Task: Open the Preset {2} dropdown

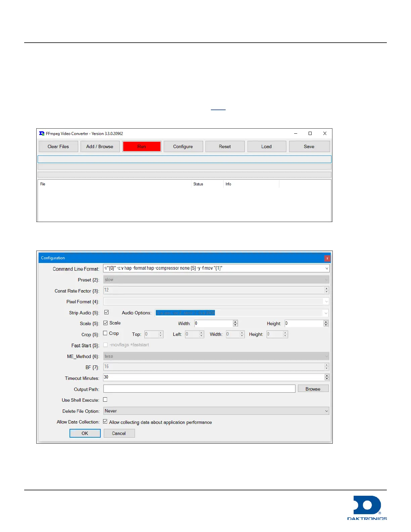Action: 216,279
